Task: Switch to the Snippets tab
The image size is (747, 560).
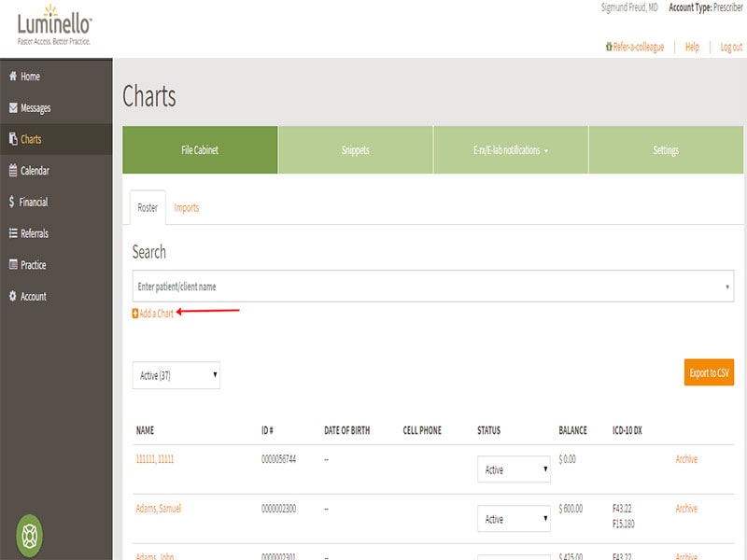Action: (356, 150)
